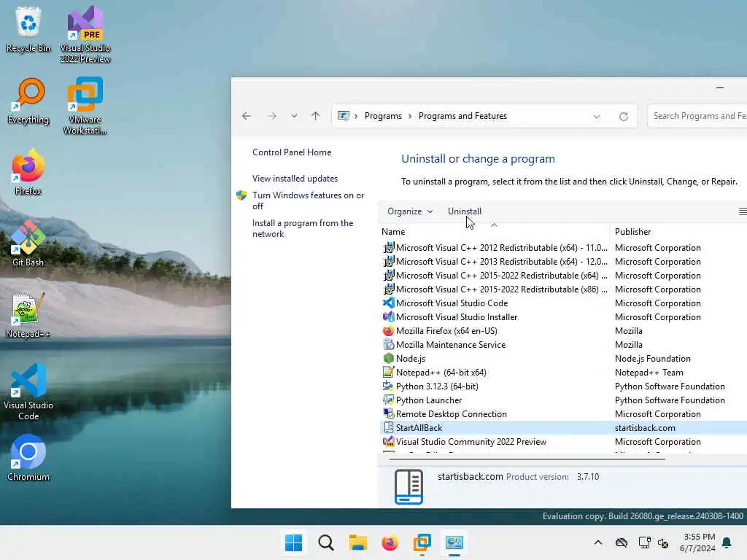Click the Forward arrow in Control Panel

272,116
